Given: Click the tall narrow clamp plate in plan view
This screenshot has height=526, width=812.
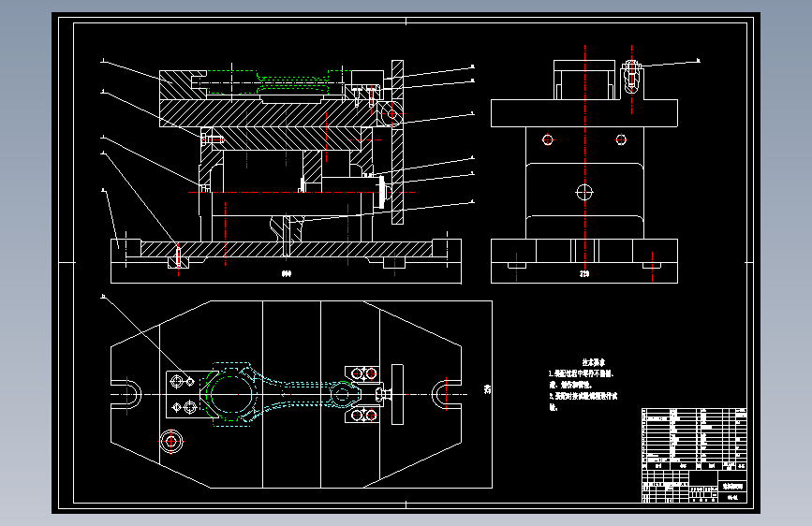Looking at the screenshot, I should point(397,395).
